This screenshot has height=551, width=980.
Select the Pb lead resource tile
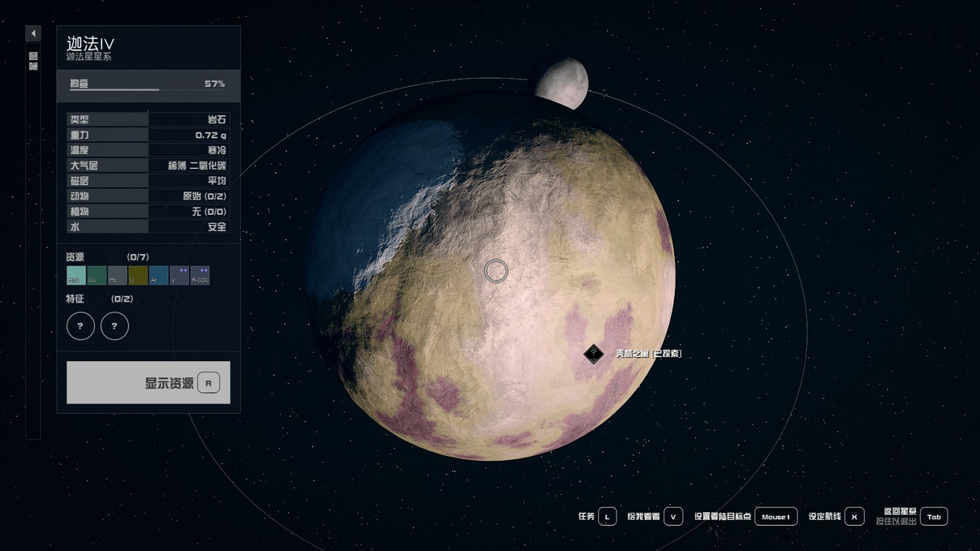coord(117,275)
